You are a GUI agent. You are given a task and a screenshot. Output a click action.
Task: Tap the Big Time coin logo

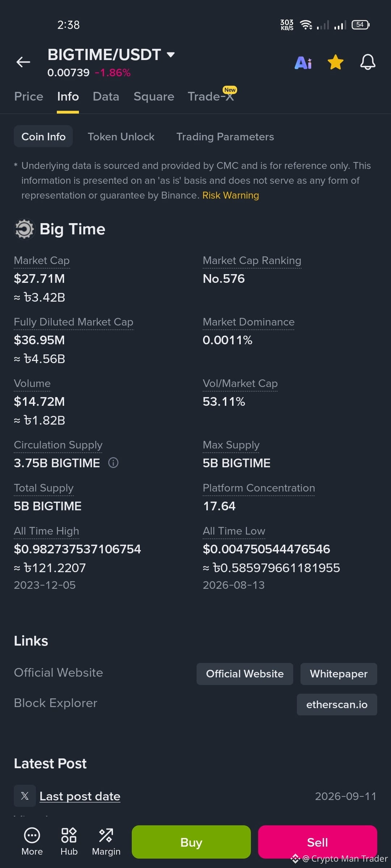(x=24, y=229)
